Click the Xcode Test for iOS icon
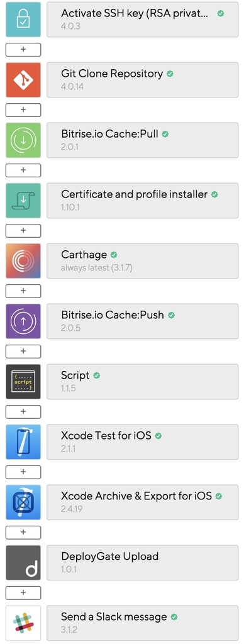 click(23, 442)
